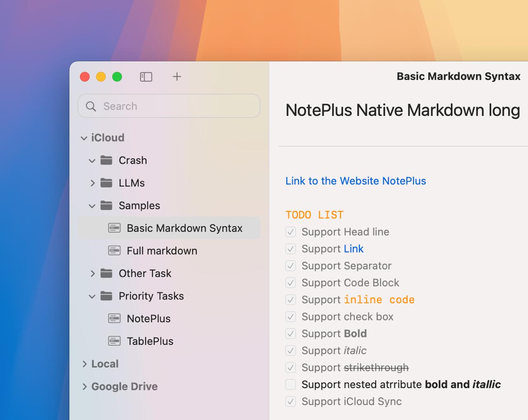
Task: Select the Samples folder label
Action: pos(139,205)
